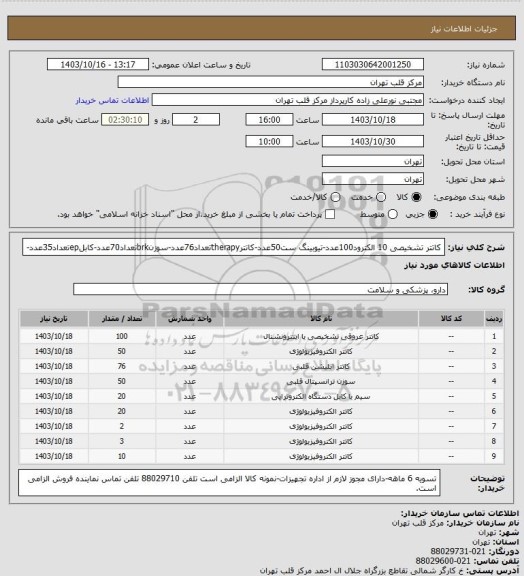
Task: Click row 4 item سوزن ترانسپتال قلبی
Action: pos(321,381)
